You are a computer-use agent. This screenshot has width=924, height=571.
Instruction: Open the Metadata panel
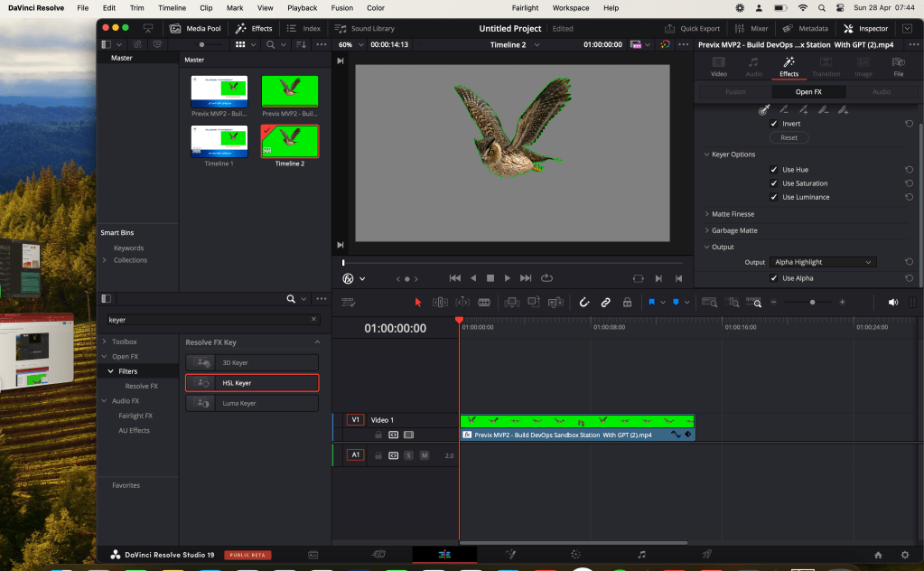pos(805,28)
